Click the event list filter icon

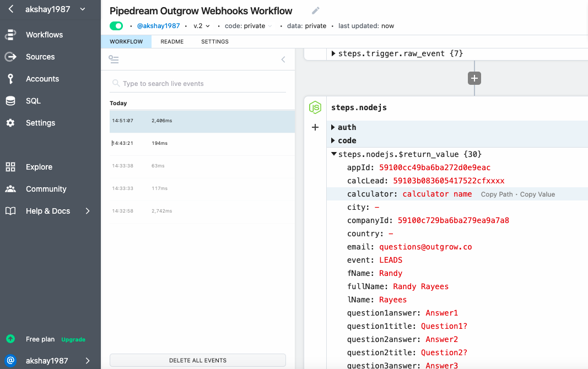point(114,59)
